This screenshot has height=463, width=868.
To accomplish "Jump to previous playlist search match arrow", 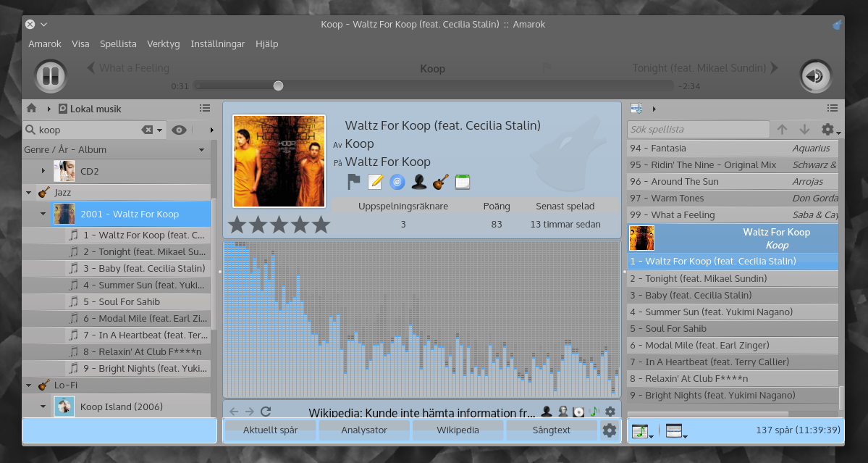I will pos(782,130).
